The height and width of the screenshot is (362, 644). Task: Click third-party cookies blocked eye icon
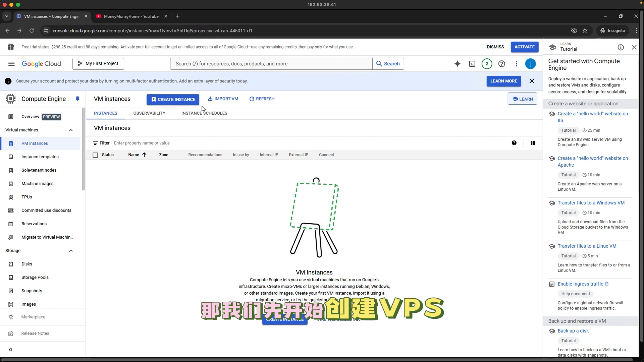[574, 31]
